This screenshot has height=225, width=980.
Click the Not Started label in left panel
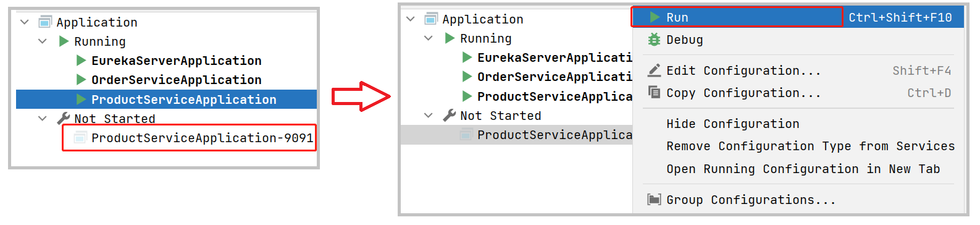click(x=115, y=118)
